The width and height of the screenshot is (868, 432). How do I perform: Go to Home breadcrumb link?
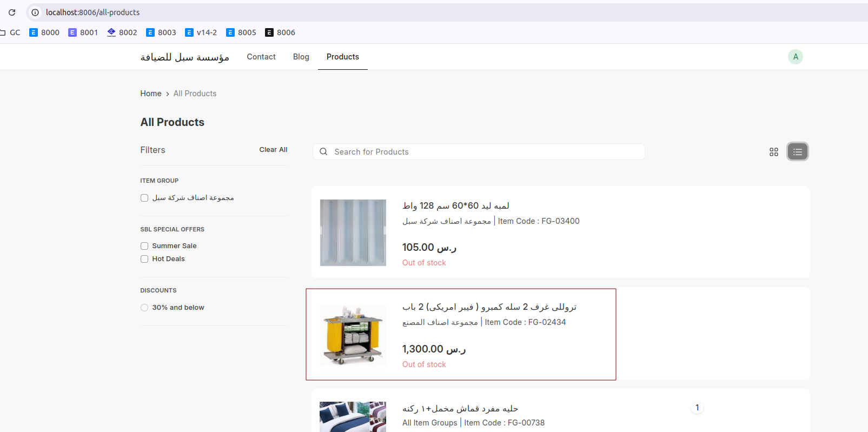click(x=151, y=94)
